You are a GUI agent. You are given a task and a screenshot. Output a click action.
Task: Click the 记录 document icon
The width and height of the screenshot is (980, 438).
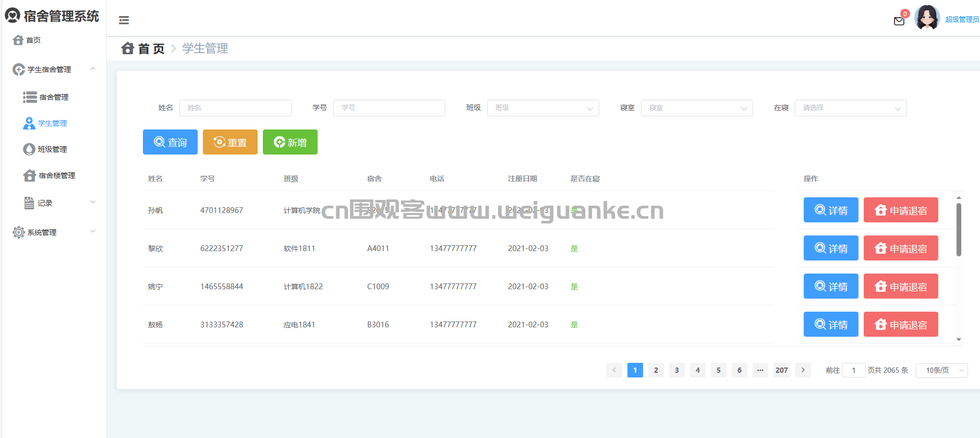pos(29,203)
